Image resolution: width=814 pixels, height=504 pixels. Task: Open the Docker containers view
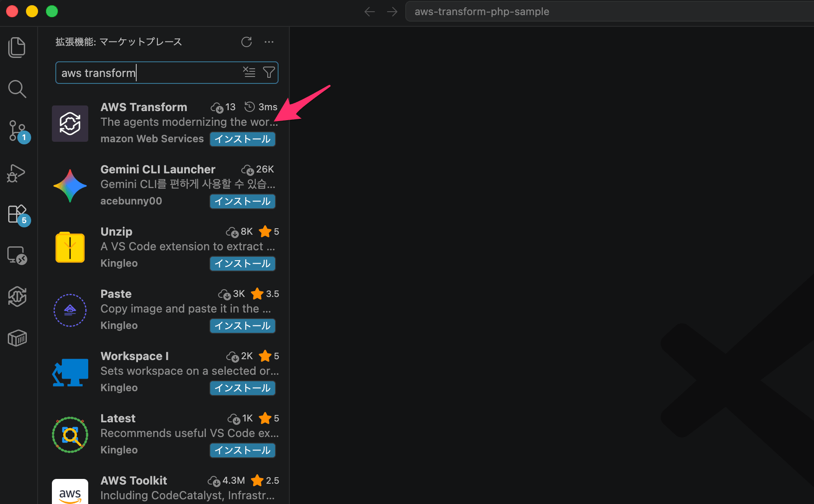point(17,338)
